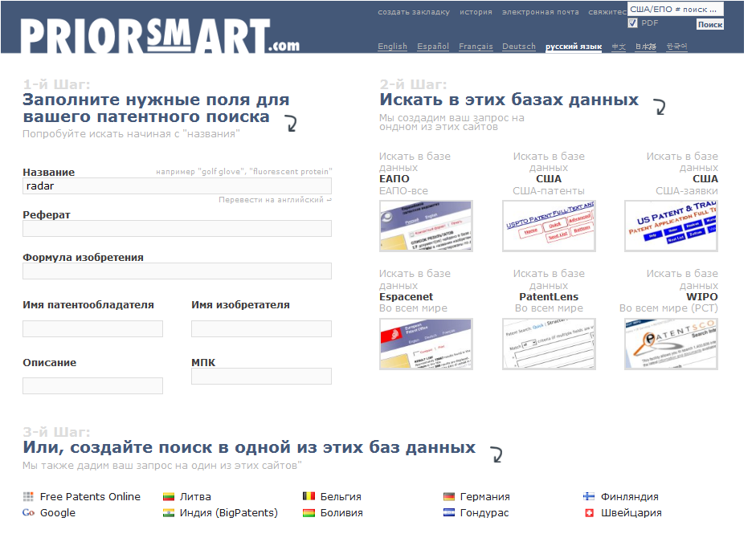Focus the США/ЕПО quick search field
This screenshot has width=756, height=542.
point(675,9)
